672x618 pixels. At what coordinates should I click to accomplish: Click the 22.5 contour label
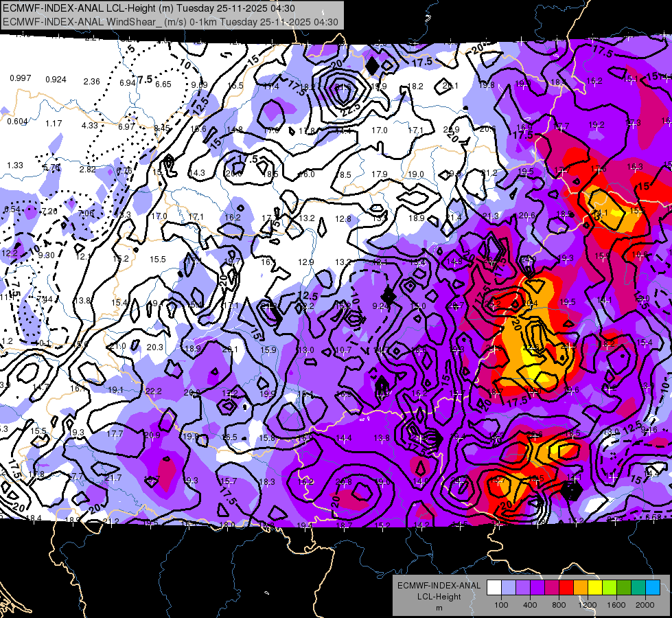tap(351, 111)
